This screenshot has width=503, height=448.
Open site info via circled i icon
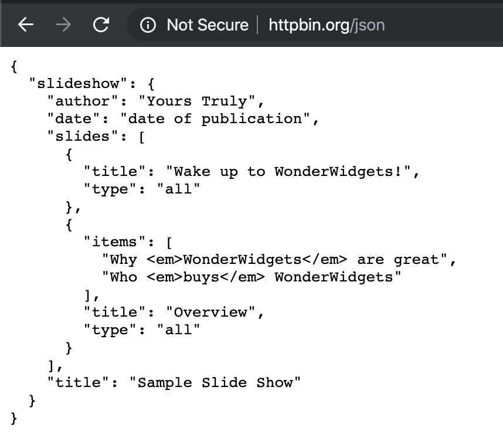pyautogui.click(x=148, y=25)
